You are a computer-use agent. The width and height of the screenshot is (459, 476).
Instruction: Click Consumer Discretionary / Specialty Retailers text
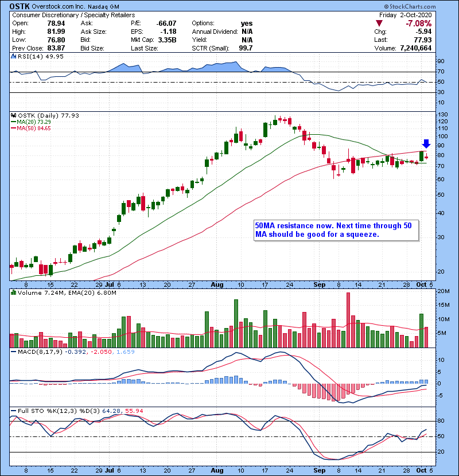73,14
